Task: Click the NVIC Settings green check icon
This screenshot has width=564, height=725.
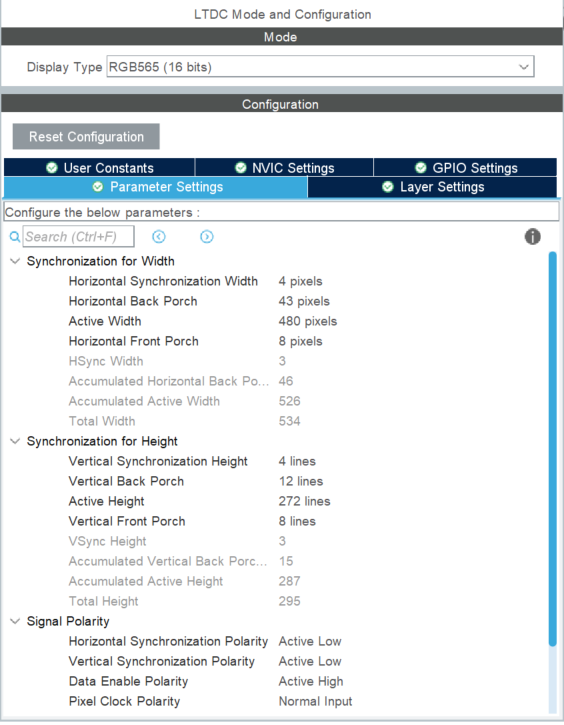Action: 240,167
